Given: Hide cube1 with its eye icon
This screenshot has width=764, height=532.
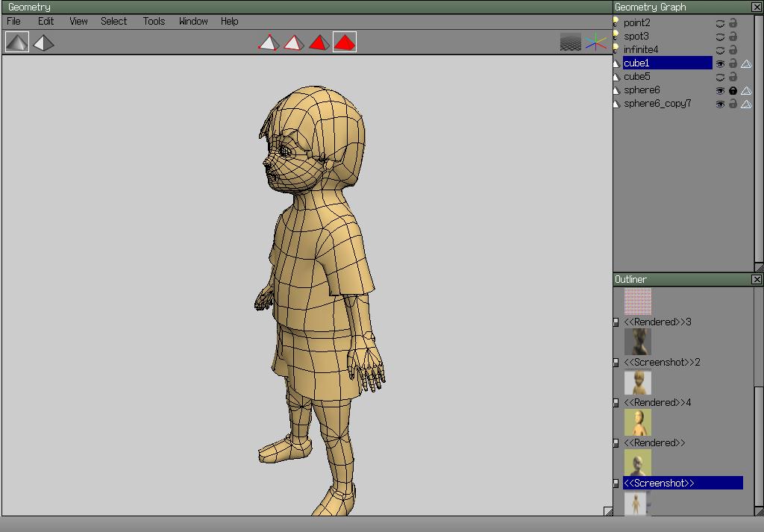Looking at the screenshot, I should [x=720, y=64].
